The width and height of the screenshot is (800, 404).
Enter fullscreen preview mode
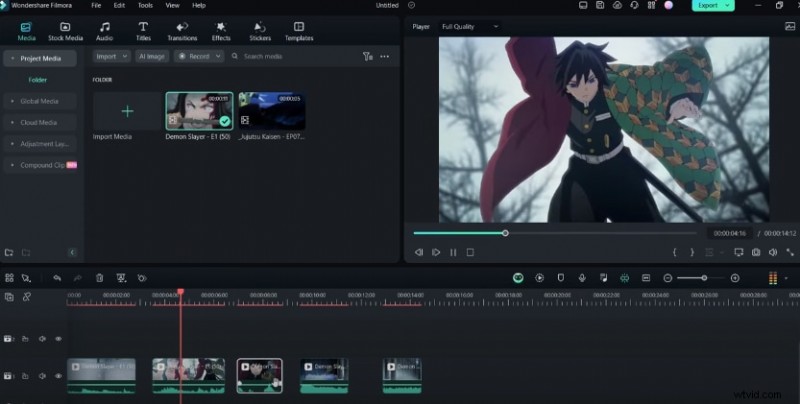point(790,252)
